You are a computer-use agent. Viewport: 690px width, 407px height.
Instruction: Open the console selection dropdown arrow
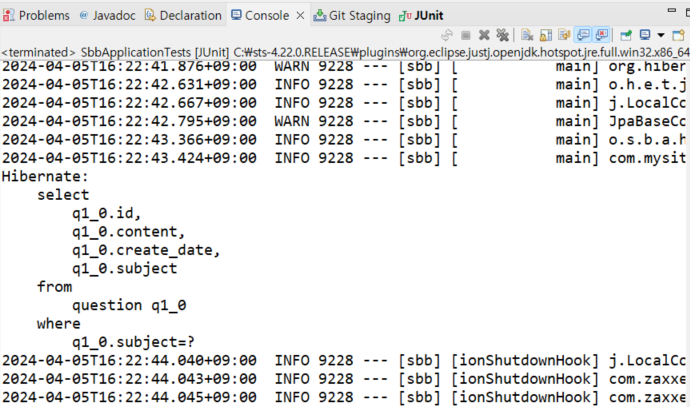[661, 35]
